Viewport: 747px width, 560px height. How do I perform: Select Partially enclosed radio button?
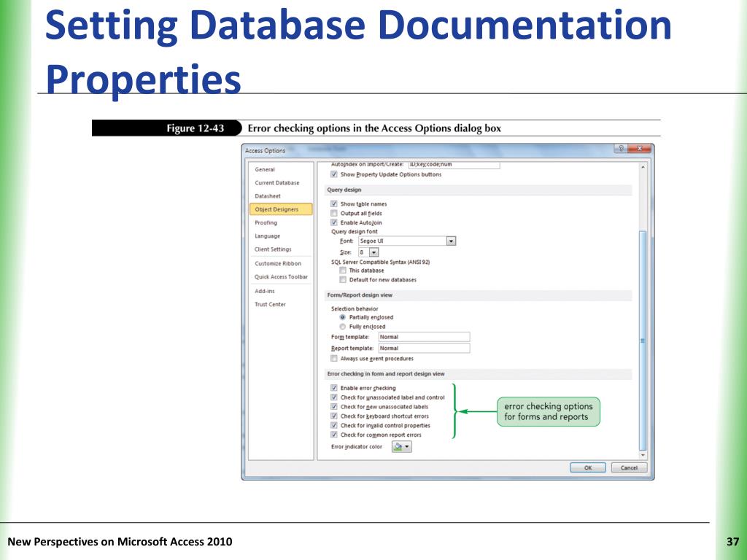pos(343,317)
